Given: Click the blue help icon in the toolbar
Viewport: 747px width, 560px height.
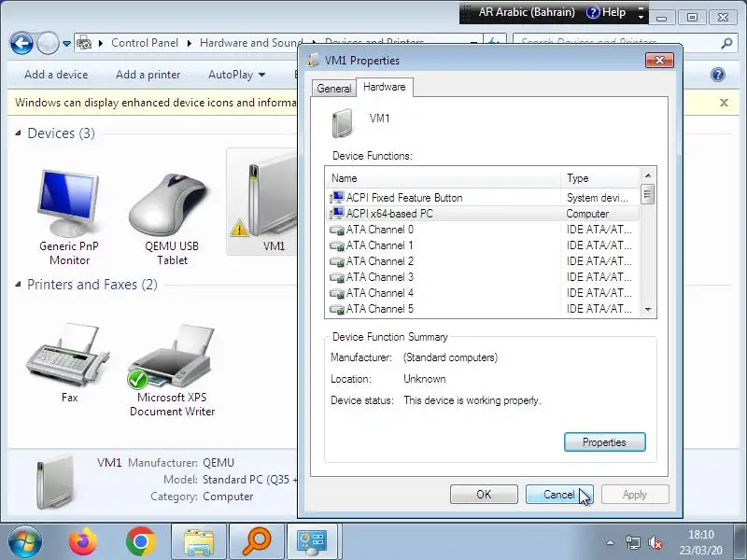Looking at the screenshot, I should tap(717, 75).
